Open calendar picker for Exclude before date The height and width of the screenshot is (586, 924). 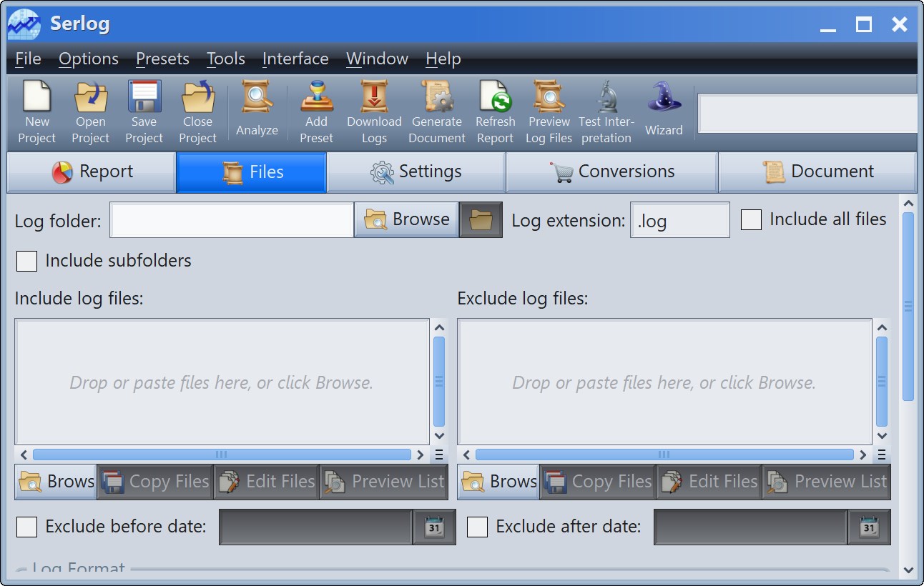(x=435, y=527)
